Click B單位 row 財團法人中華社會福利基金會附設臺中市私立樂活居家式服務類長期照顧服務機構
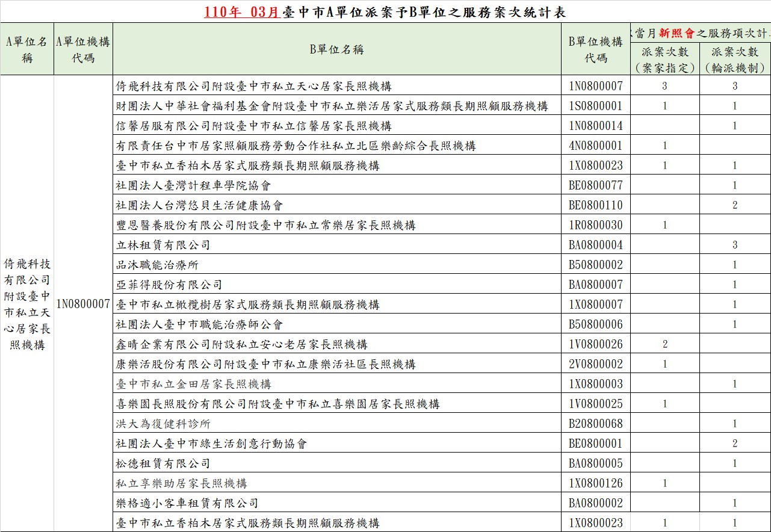The width and height of the screenshot is (771, 532). 337,106
